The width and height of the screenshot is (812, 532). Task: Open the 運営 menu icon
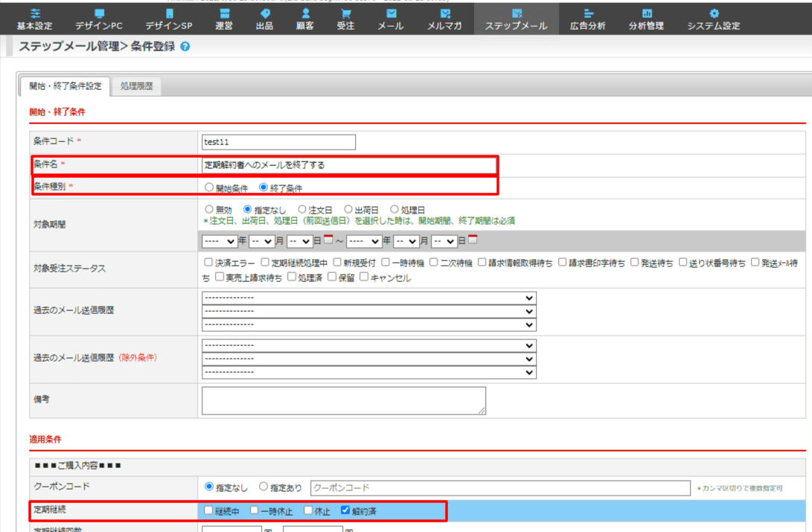point(224,13)
